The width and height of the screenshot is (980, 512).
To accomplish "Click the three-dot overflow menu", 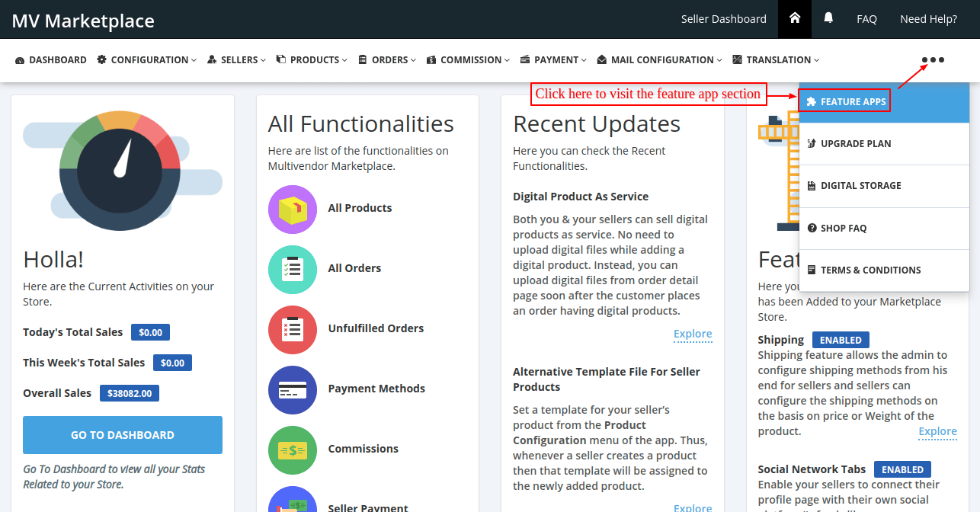I will [x=931, y=59].
